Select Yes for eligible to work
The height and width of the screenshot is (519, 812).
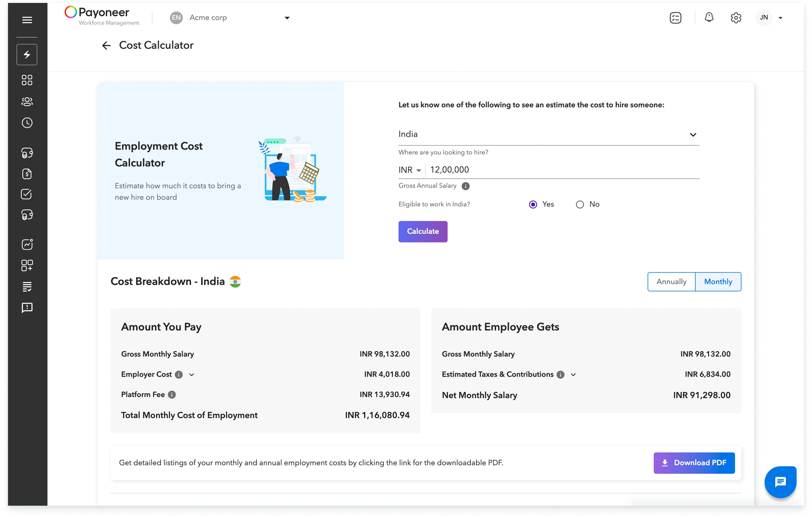click(x=533, y=205)
